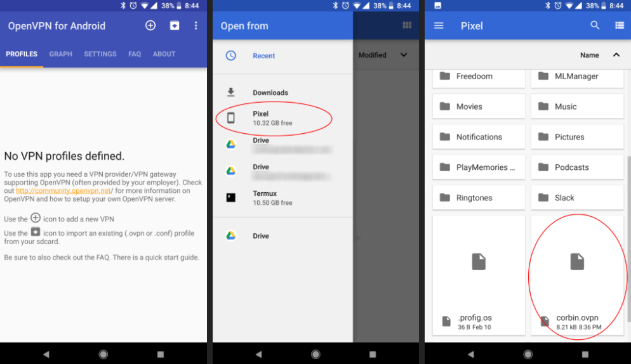The width and height of the screenshot is (631, 364).
Task: Open the Freedoom folder
Action: 479,77
